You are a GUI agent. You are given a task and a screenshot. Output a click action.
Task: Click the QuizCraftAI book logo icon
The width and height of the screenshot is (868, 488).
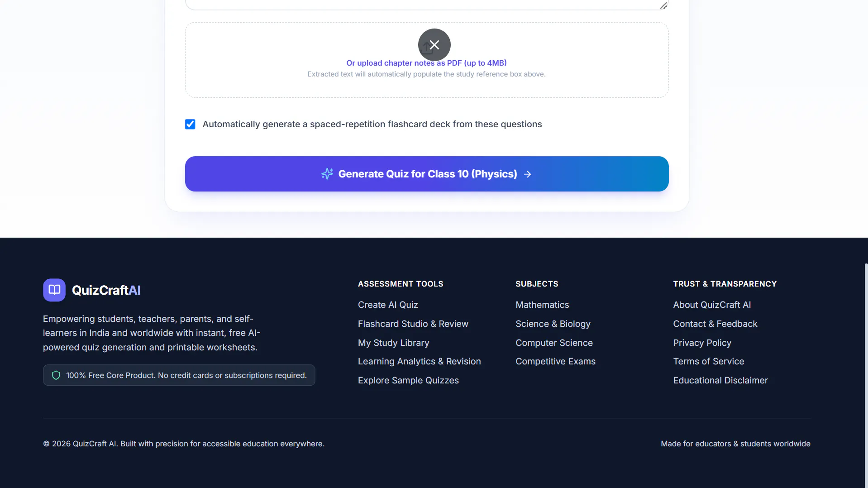point(54,290)
